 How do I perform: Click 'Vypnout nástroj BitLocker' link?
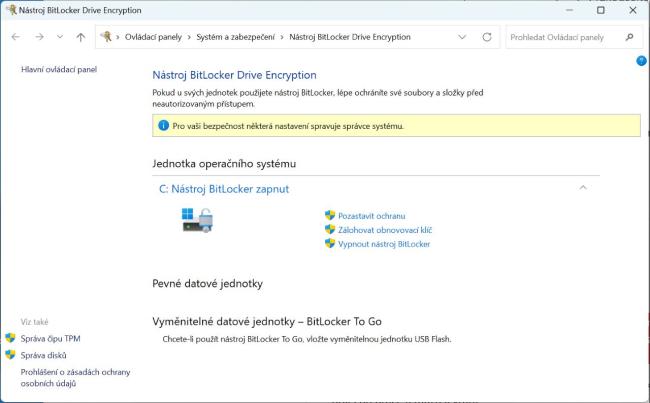pos(383,243)
